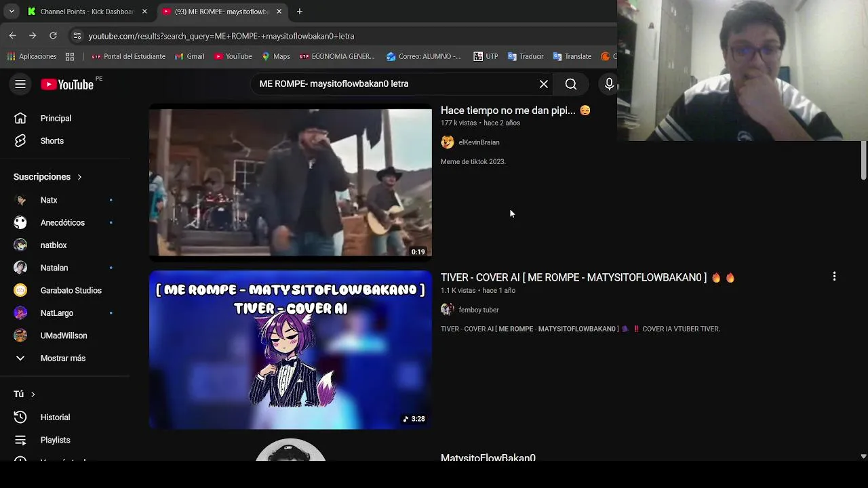Reload the page with refresh icon
This screenshot has height=488, width=868.
click(53, 36)
